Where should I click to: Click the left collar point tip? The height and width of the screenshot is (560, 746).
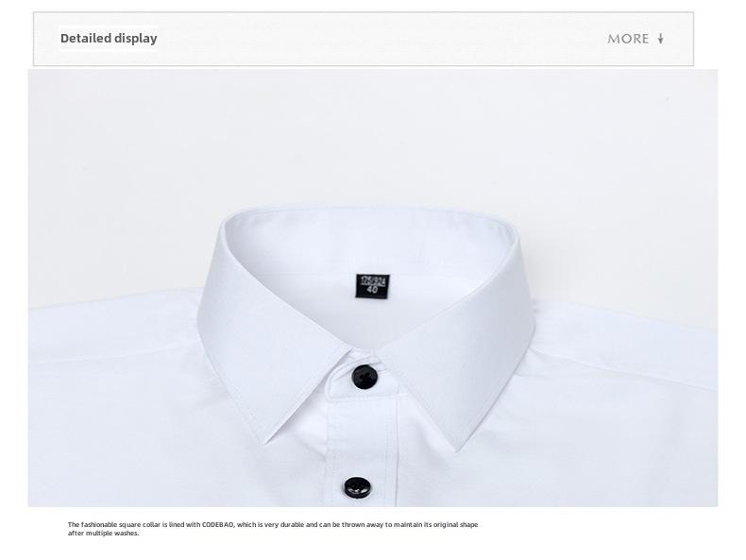click(267, 440)
